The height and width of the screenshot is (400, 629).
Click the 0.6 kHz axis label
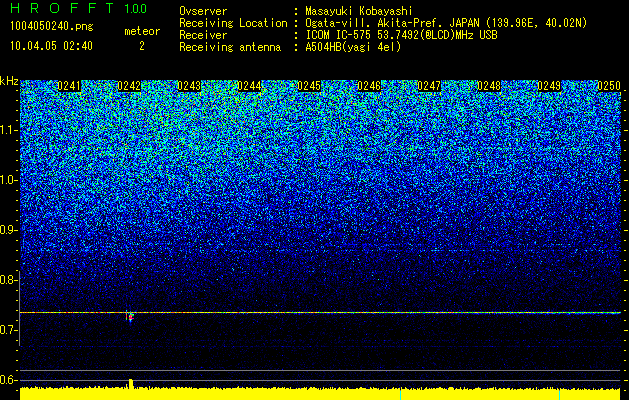coord(8,380)
